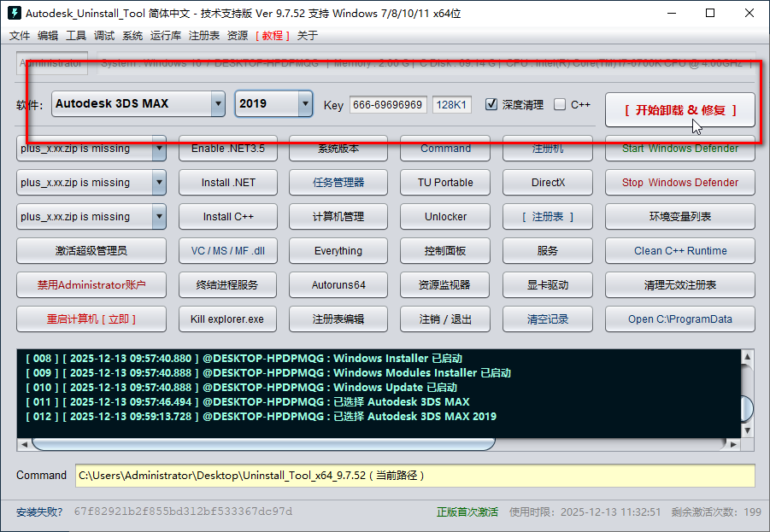This screenshot has height=532, width=770.
Task: Click Clean C++ Runtime button
Action: [x=680, y=251]
